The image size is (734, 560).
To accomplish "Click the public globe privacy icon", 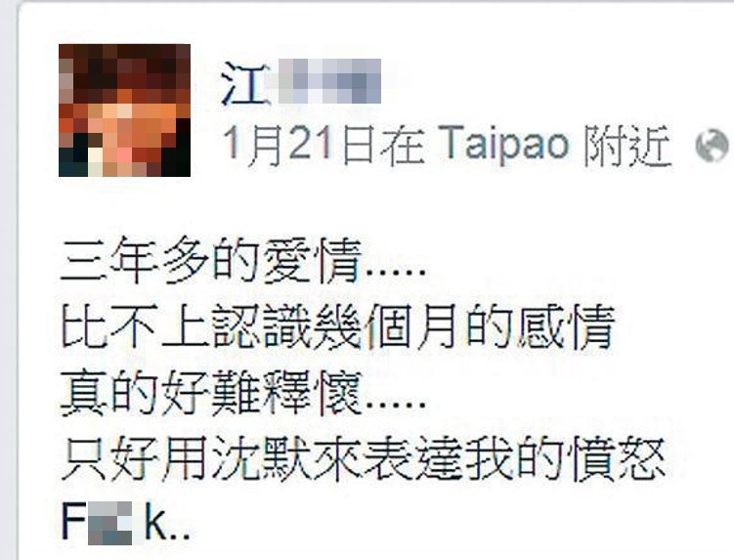I will pyautogui.click(x=712, y=146).
